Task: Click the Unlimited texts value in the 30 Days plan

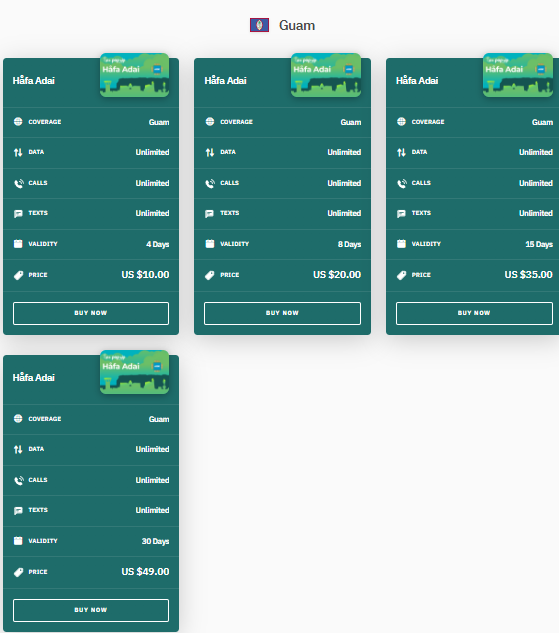Action: pyautogui.click(x=153, y=510)
